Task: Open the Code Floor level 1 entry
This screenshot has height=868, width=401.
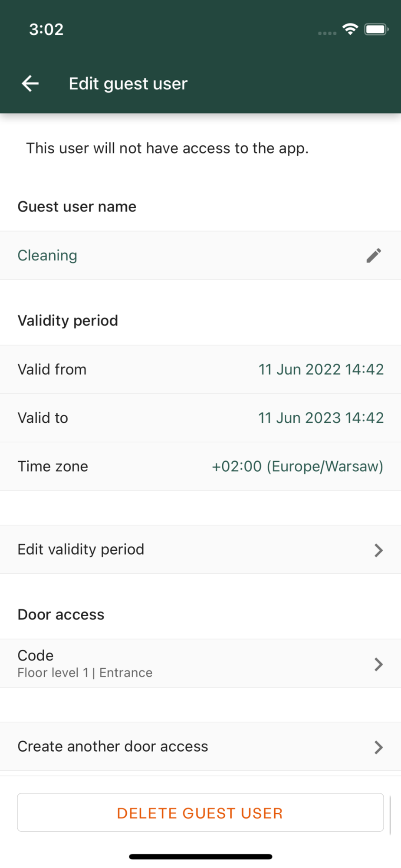Action: point(200,663)
